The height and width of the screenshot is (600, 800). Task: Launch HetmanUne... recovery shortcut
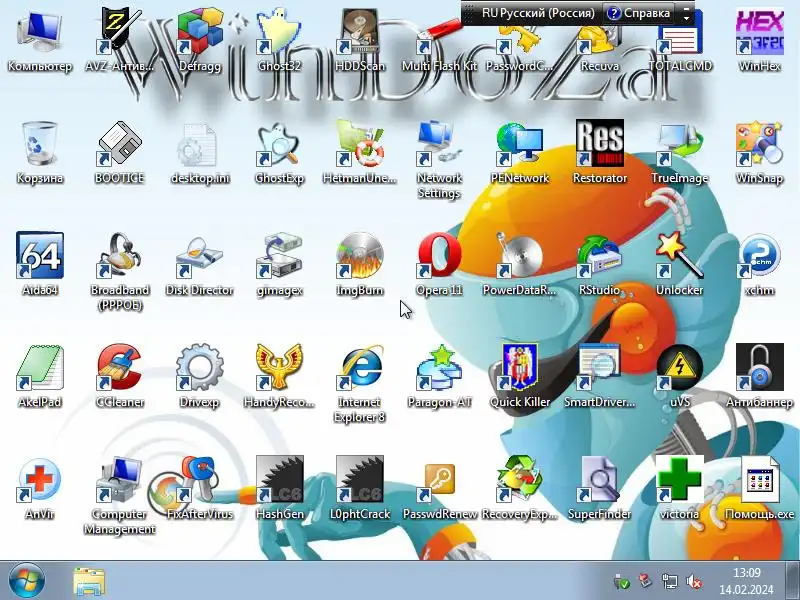click(x=360, y=153)
